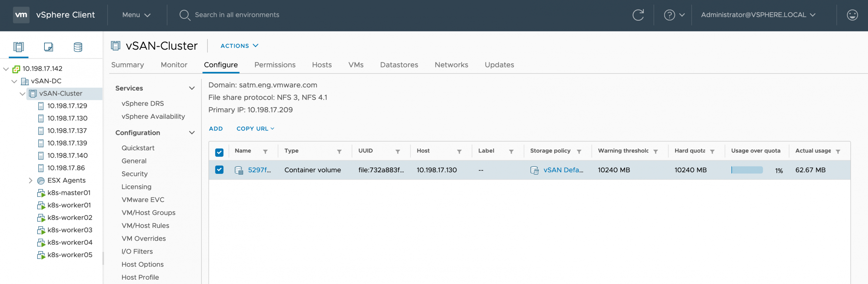Viewport: 868px width, 284px height.
Task: Open the 5297f... file share link
Action: tap(259, 170)
